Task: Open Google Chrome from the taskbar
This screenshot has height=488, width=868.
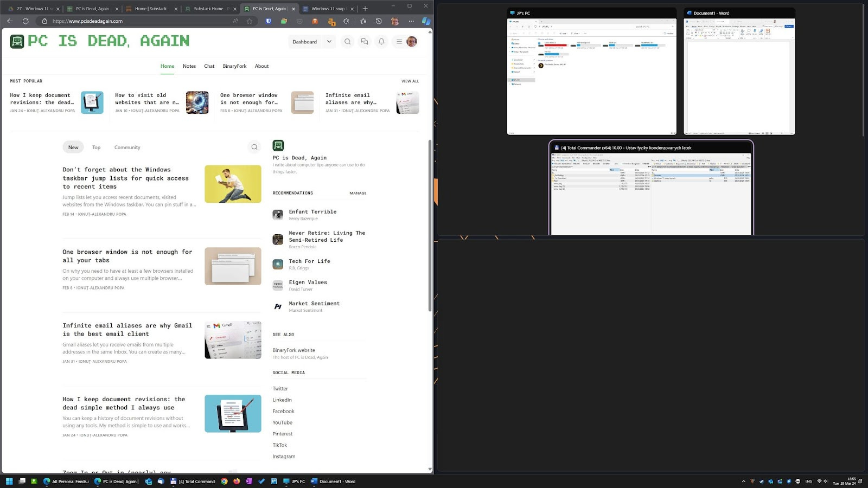Action: 224,481
